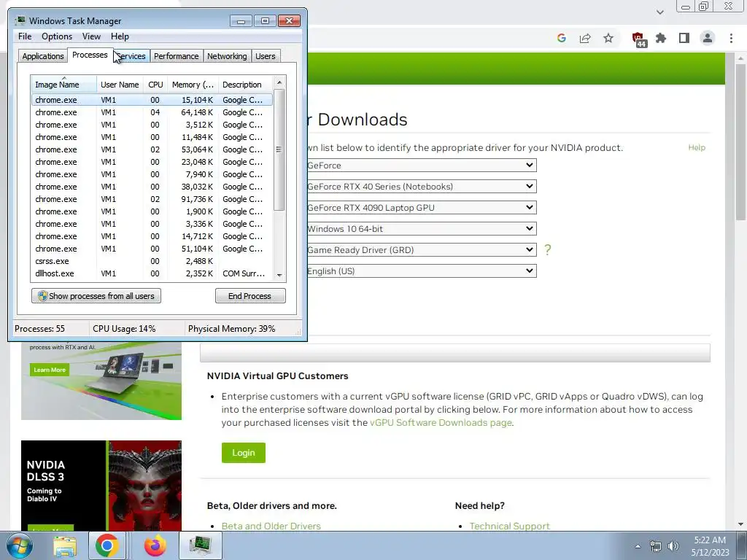
Task: Open the Extensions puzzle piece icon
Action: (661, 38)
